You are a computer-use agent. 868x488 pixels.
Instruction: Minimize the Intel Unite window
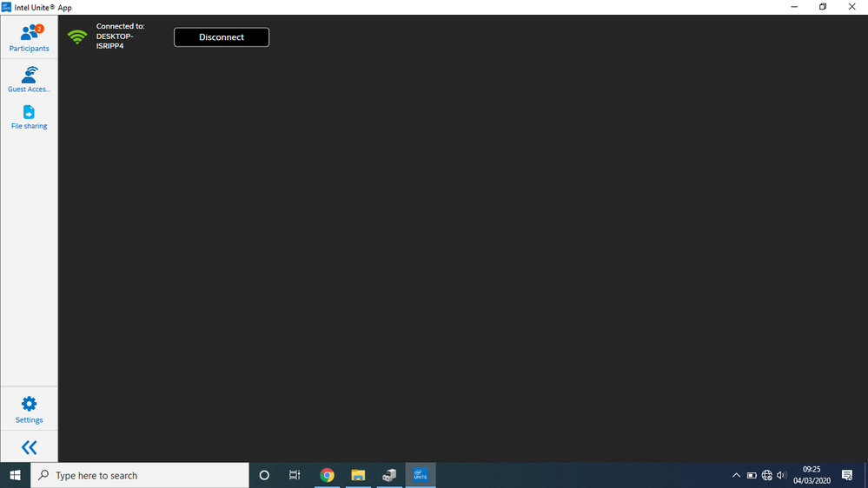(x=794, y=7)
